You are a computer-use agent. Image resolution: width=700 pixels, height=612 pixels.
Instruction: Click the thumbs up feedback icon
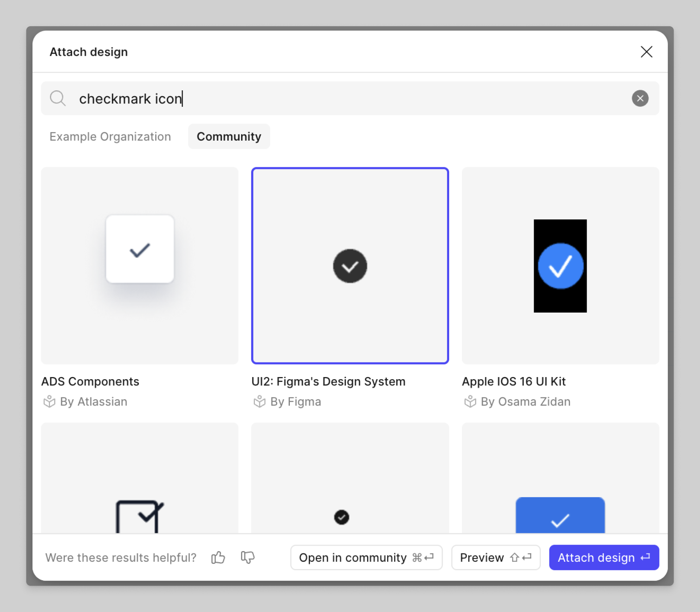(x=218, y=557)
